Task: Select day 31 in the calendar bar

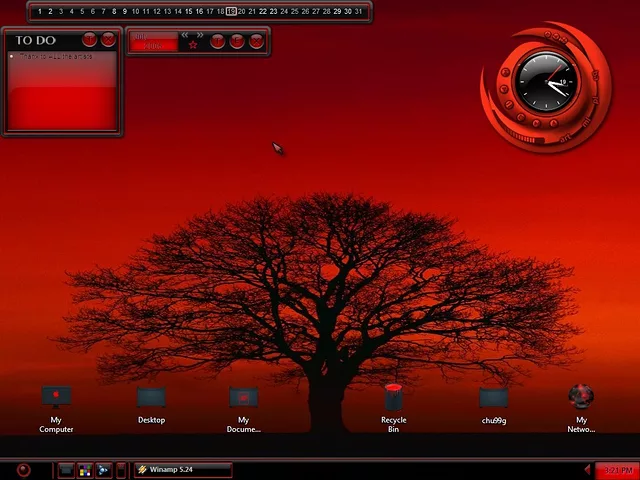Action: click(x=359, y=12)
